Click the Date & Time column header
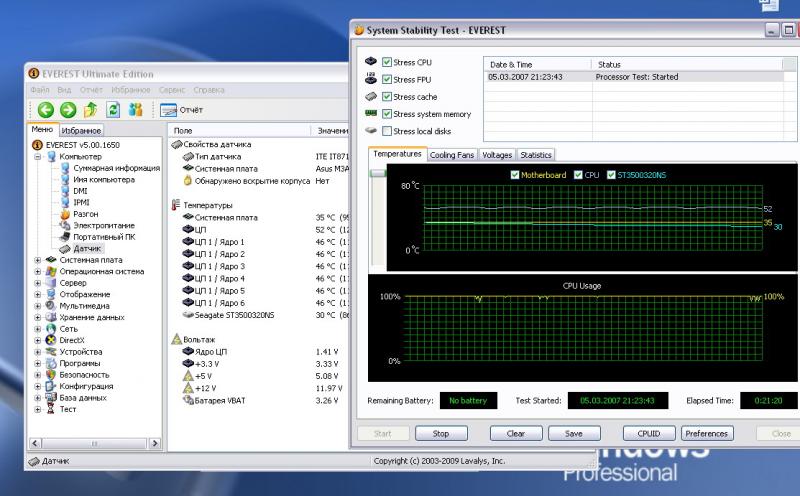Image resolution: width=800 pixels, height=496 pixels. pyautogui.click(x=538, y=65)
